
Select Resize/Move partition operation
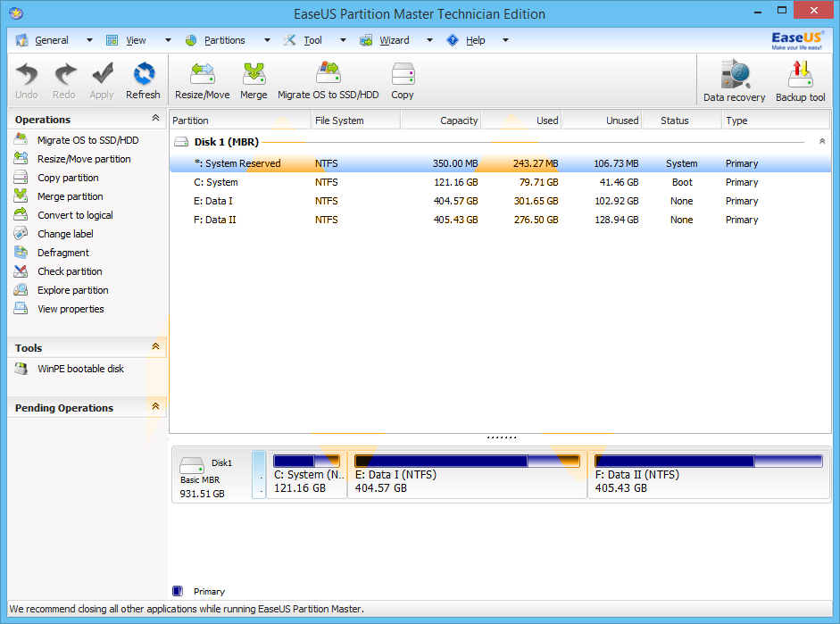coord(84,159)
